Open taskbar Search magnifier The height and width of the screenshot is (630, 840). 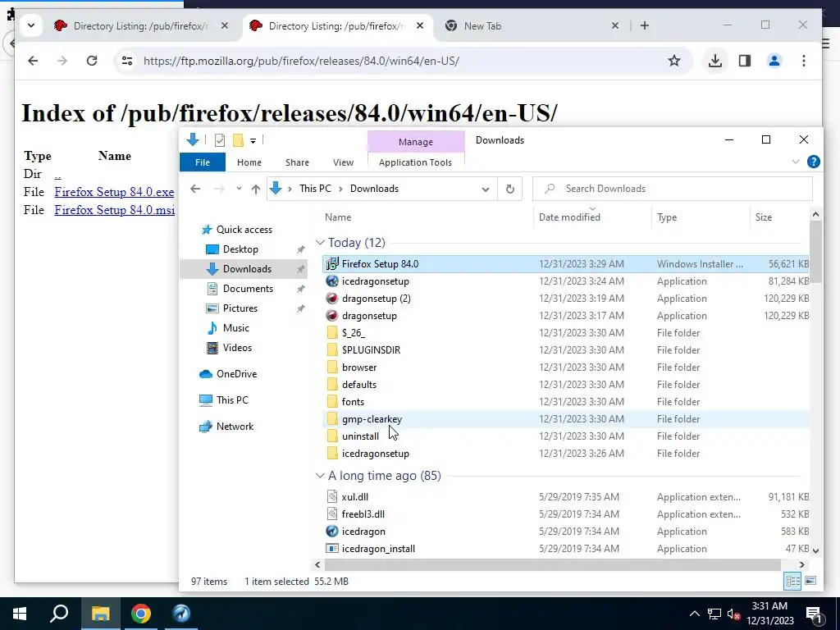point(59,614)
